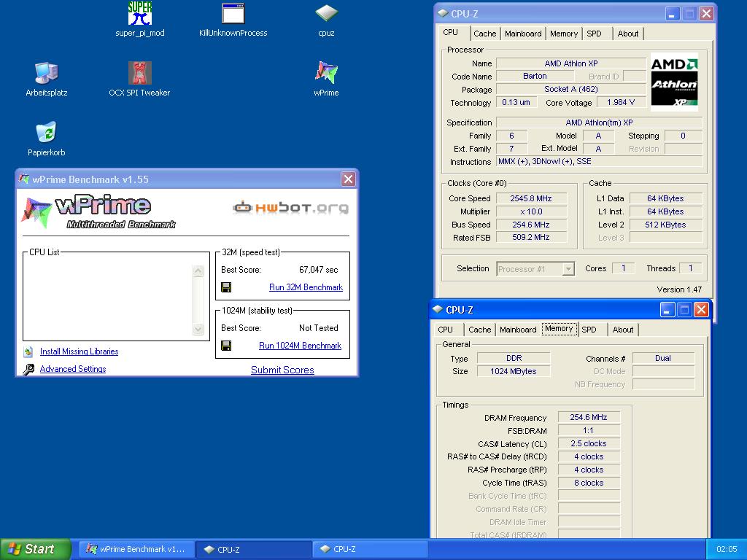Click Channels # value Dual

coord(663,358)
